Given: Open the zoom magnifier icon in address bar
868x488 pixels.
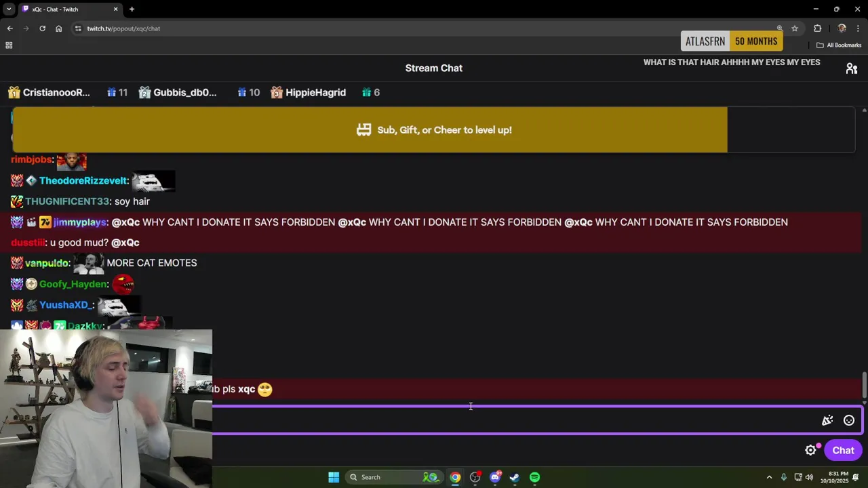Looking at the screenshot, I should point(779,28).
